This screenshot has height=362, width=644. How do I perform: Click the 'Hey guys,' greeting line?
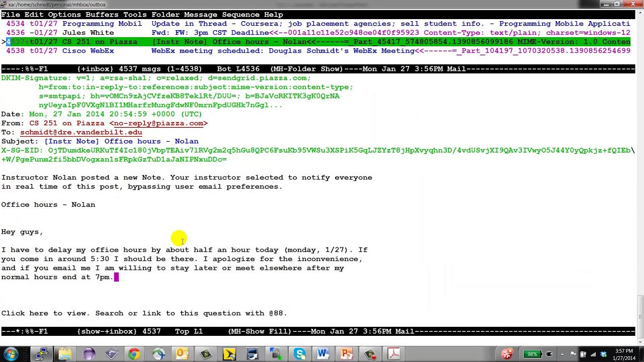tap(22, 232)
